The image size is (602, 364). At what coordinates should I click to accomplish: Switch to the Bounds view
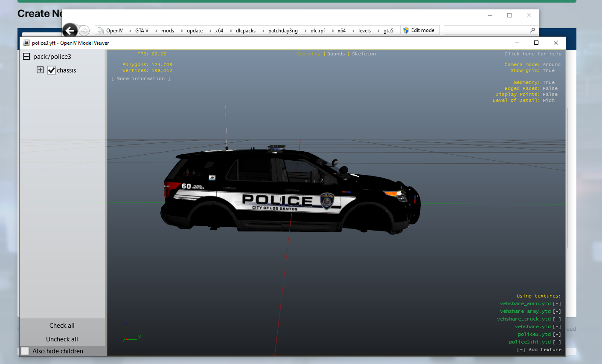(336, 54)
